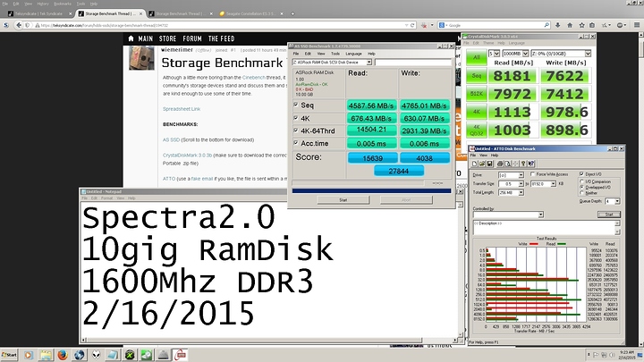The width and height of the screenshot is (644, 362).
Task: Open the file explorer taskbar icon
Action: (x=46, y=355)
